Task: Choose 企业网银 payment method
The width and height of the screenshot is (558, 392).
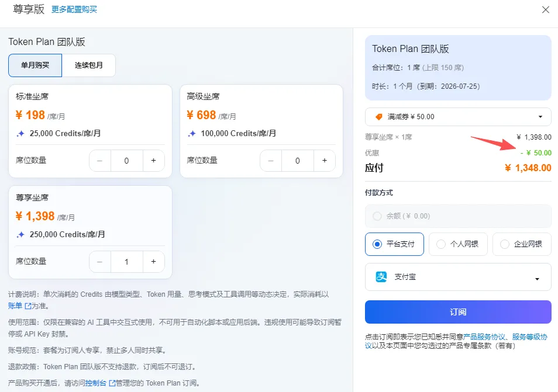Action: click(522, 244)
